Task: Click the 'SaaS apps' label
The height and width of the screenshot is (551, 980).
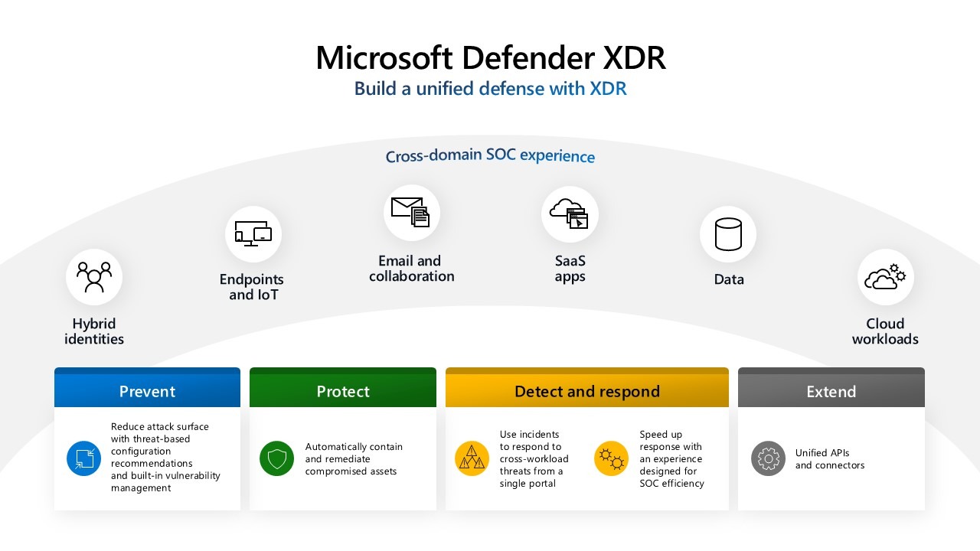Action: click(570, 269)
